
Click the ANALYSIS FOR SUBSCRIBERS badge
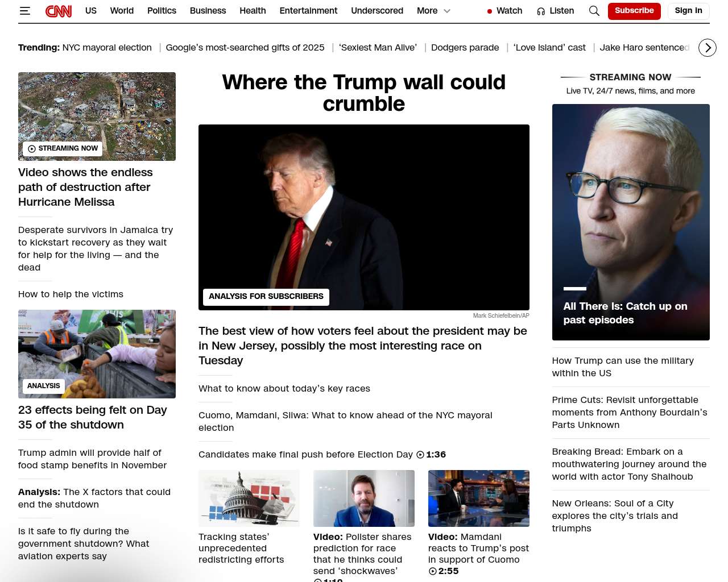coord(266,297)
